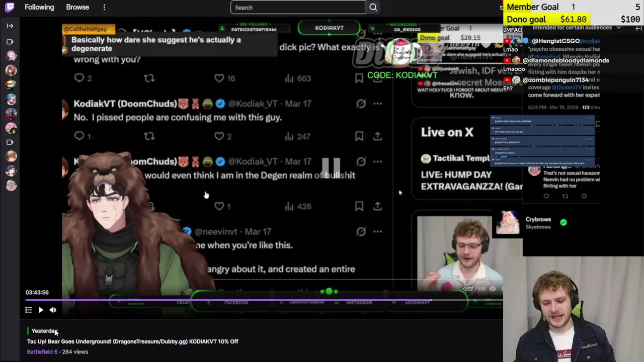This screenshot has width=644, height=362.
Task: Collapse the chat panel arrow at top right
Action: point(638,28)
